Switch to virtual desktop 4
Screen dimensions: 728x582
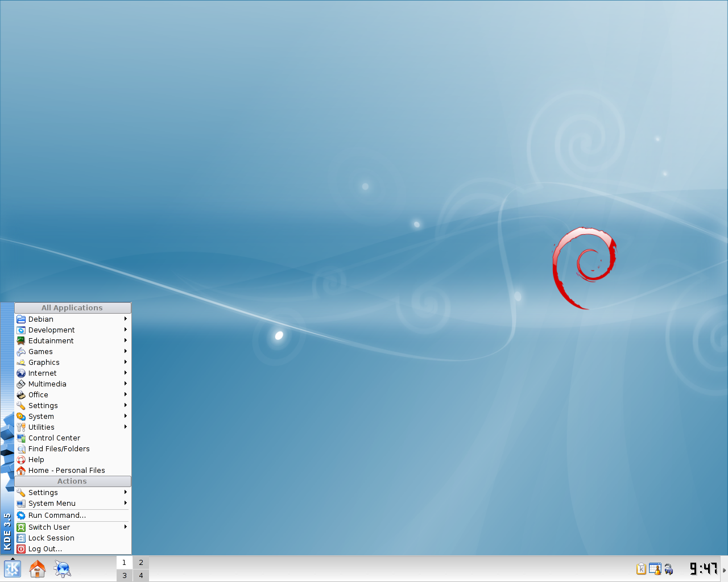[141, 575]
